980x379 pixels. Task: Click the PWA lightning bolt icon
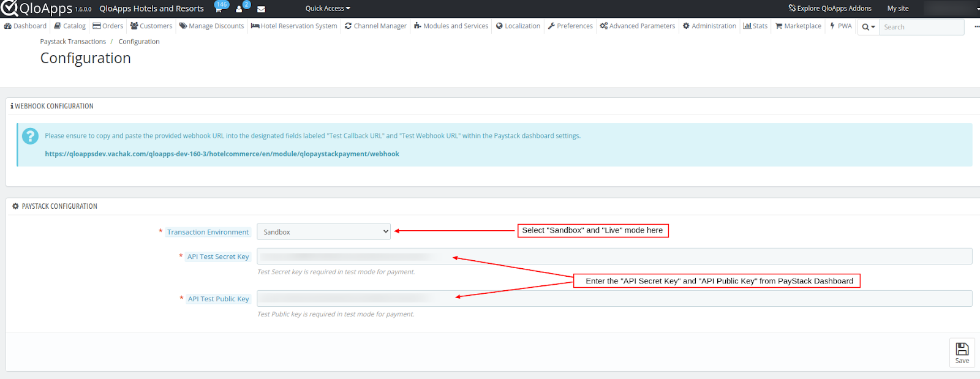pos(832,26)
